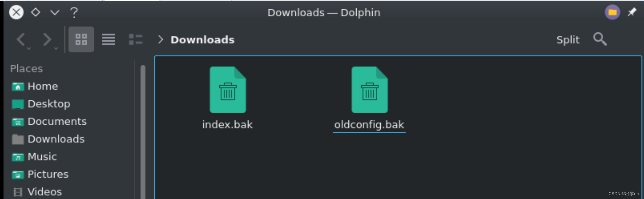Open back-history dropdown arrow
The image size is (644, 199).
click(29, 48)
